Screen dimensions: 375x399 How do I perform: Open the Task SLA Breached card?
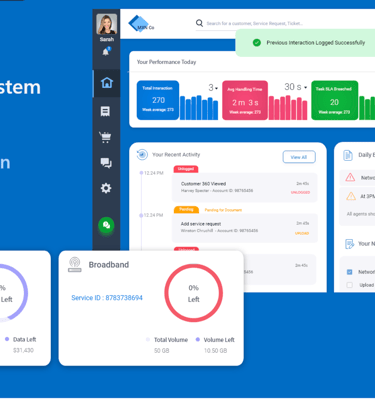(x=335, y=100)
